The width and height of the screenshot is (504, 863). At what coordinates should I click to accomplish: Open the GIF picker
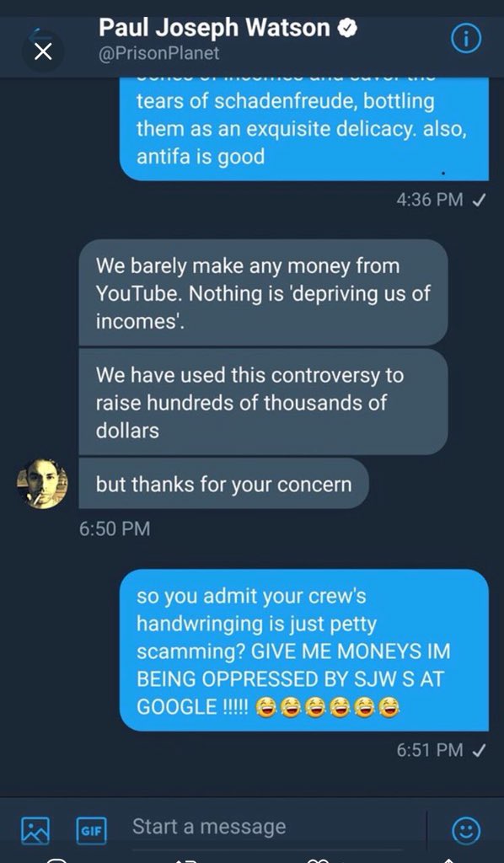pyautogui.click(x=92, y=830)
